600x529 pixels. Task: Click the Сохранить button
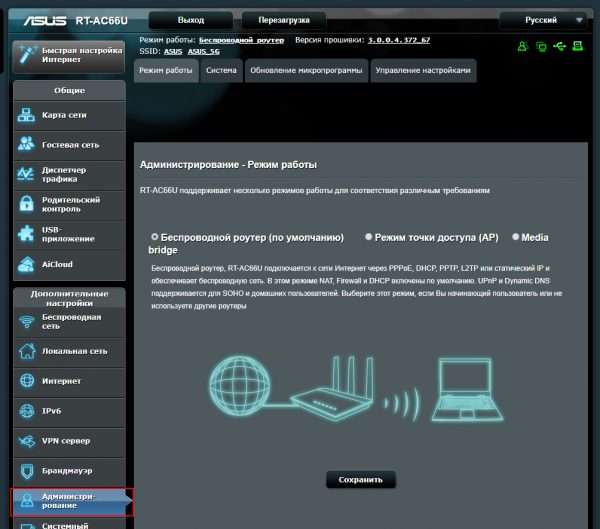tap(360, 480)
